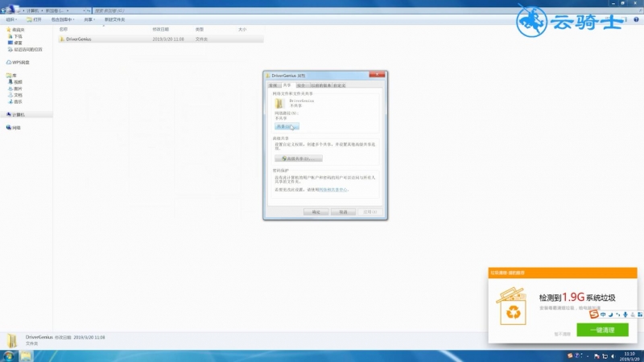The height and width of the screenshot is (362, 644).
Task: Click the orange tray icon on taskbar
Action: tap(570, 356)
